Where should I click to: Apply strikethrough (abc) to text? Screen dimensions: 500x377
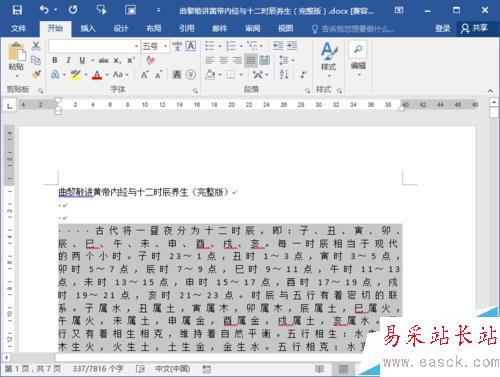click(x=103, y=60)
